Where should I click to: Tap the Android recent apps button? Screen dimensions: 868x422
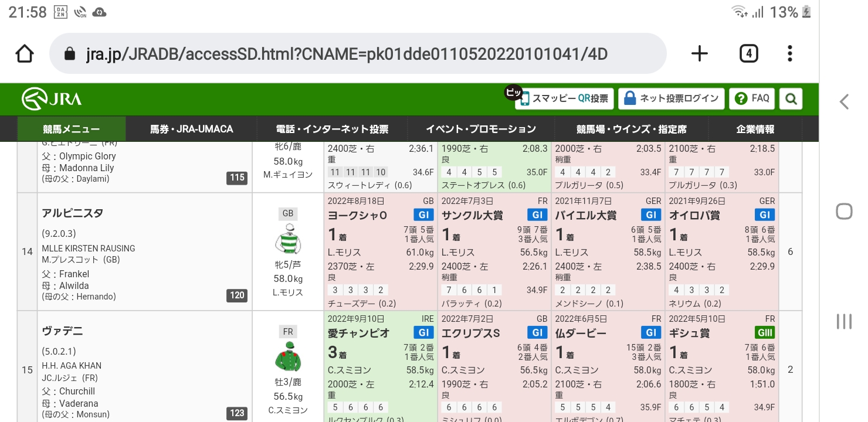tap(844, 321)
